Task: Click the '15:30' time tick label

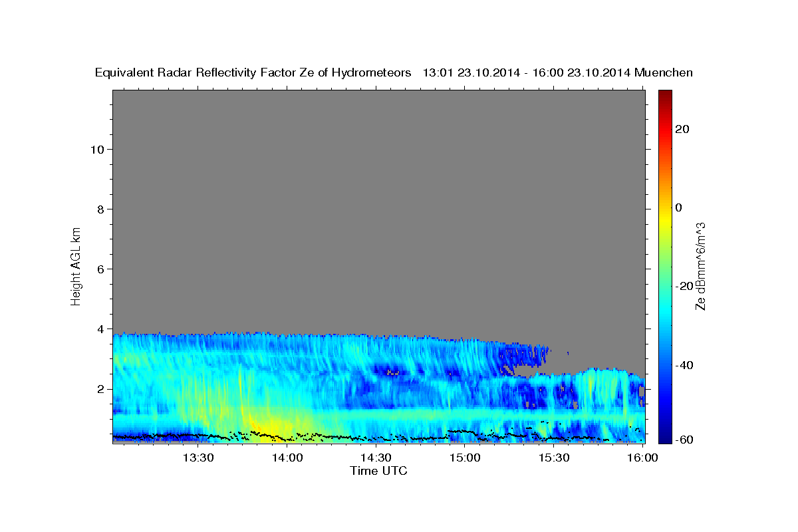Action: point(553,458)
